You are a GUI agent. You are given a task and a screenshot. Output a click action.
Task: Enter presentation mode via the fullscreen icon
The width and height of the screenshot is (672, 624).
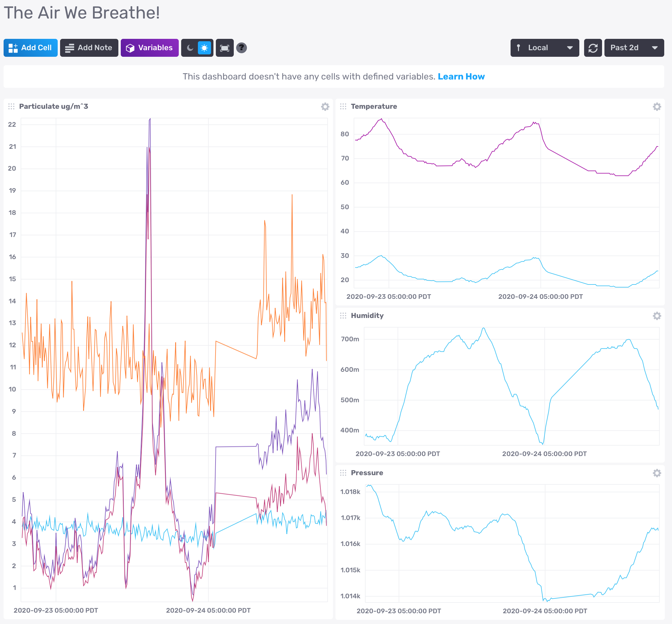coord(224,48)
